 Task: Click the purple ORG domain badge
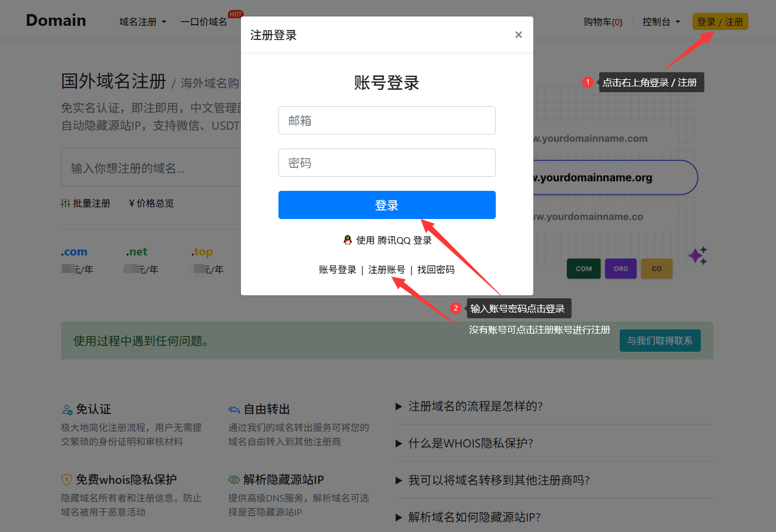click(x=620, y=268)
